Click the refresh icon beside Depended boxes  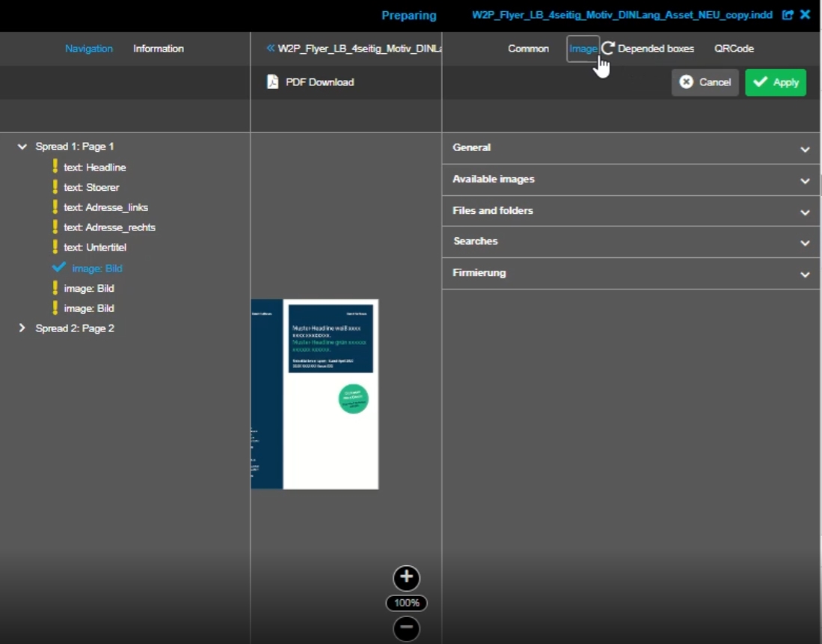(608, 49)
